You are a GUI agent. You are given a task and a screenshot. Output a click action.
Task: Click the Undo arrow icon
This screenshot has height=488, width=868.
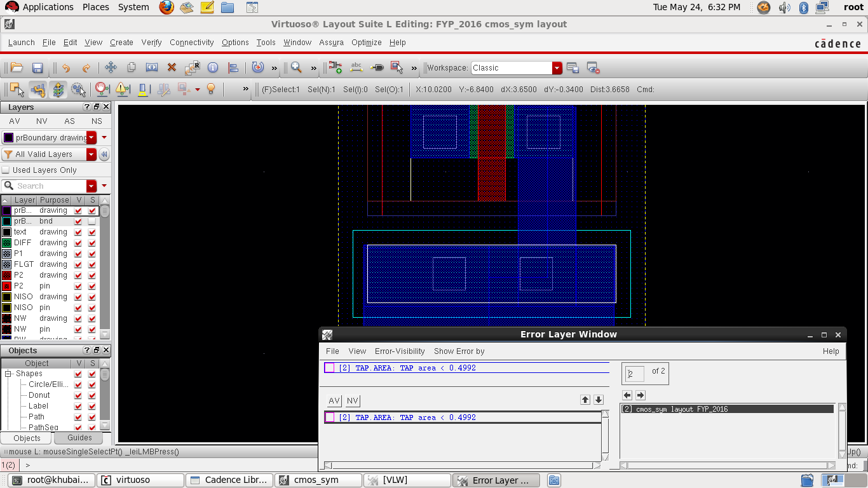(65, 68)
